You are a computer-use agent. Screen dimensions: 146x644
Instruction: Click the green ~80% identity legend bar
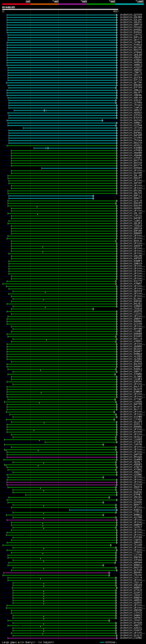coord(101,4)
